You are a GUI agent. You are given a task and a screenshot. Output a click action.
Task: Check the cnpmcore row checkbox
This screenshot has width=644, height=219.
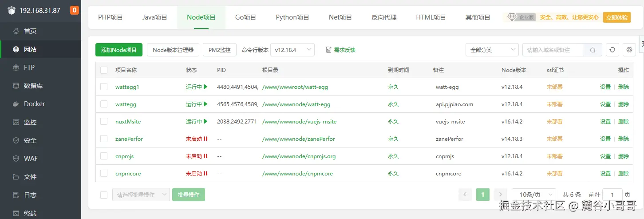point(104,173)
